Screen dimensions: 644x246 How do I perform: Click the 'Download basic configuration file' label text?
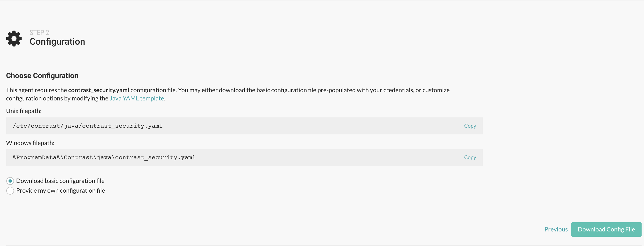[x=60, y=181]
